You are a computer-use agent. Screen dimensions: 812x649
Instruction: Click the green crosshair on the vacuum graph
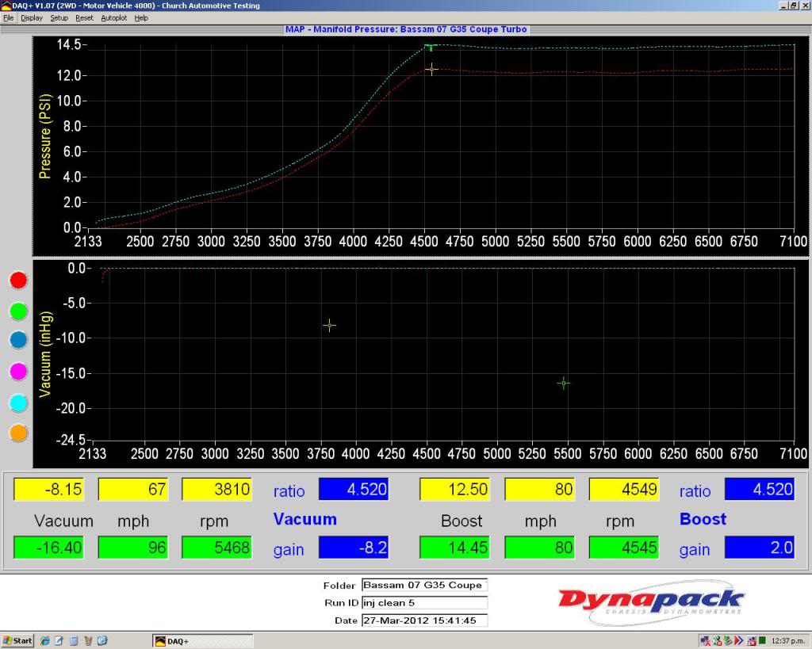564,383
